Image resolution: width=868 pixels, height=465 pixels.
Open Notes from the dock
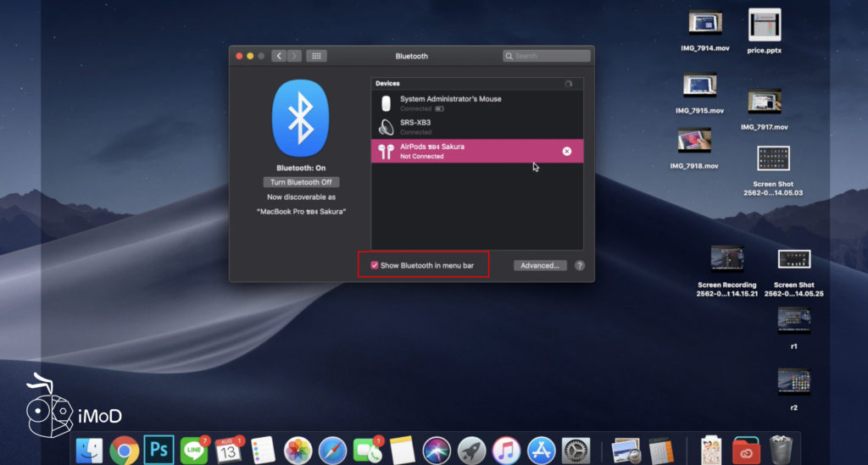pyautogui.click(x=403, y=451)
